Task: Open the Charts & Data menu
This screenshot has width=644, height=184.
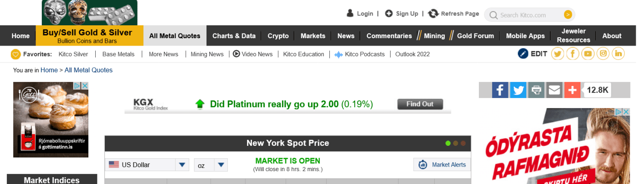Action: pyautogui.click(x=234, y=36)
